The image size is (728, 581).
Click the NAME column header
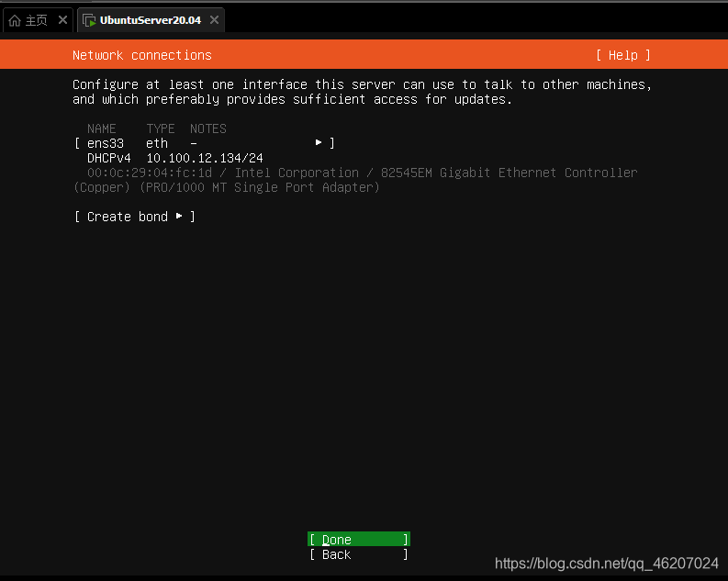pyautogui.click(x=102, y=128)
